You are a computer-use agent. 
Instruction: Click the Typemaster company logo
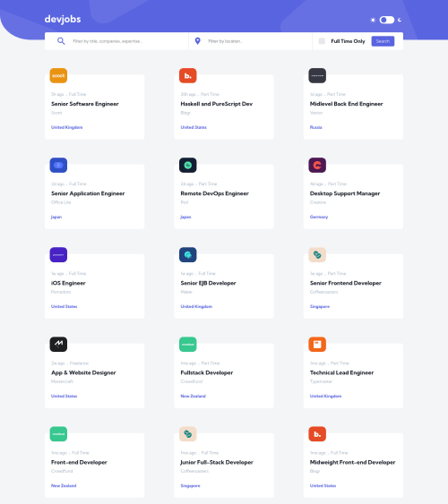[x=317, y=345]
